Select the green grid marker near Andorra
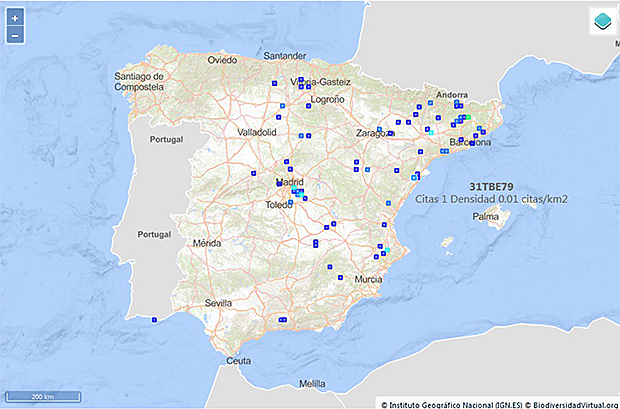This screenshot has height=409, width=620. pyautogui.click(x=467, y=117)
